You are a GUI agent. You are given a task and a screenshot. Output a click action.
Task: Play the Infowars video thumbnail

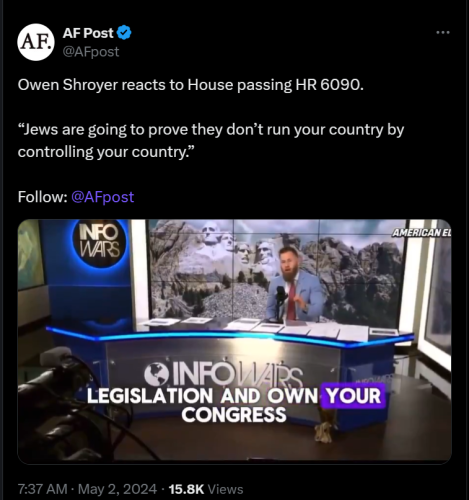pos(234,341)
